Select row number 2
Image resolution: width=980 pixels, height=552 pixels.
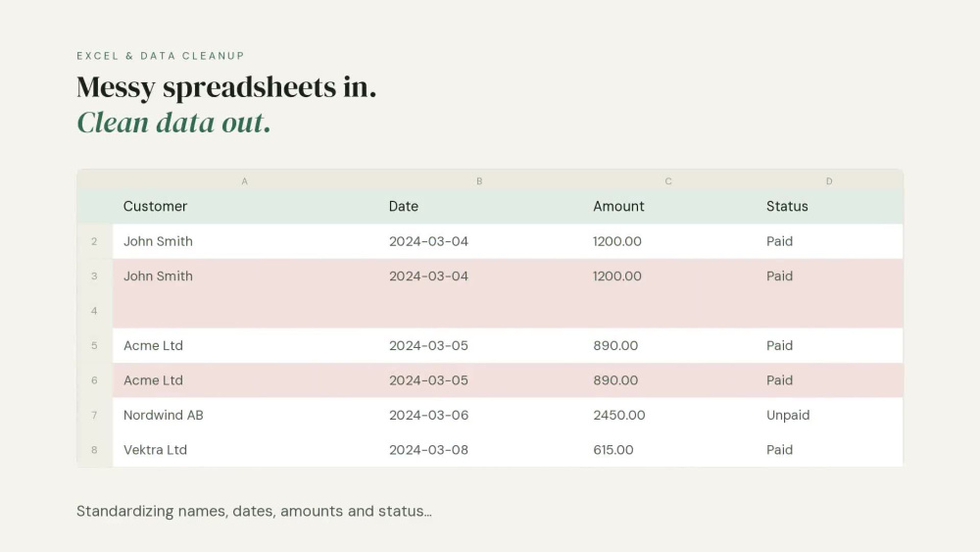click(94, 241)
